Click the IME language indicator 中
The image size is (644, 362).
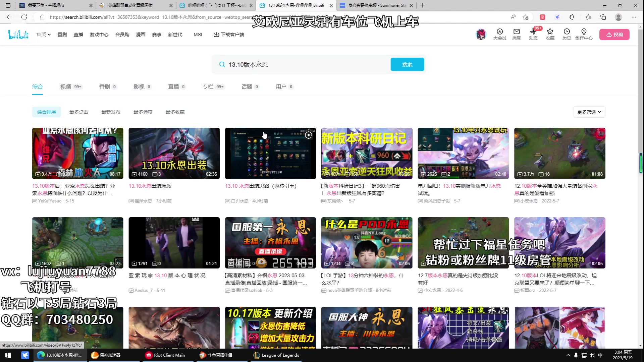600,355
